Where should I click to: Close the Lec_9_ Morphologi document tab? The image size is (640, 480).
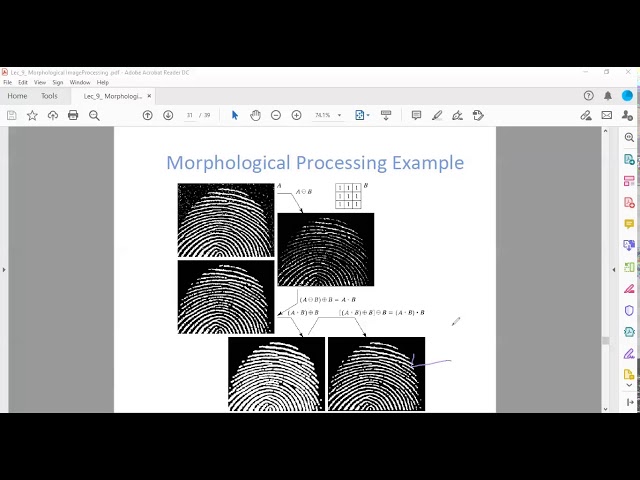[149, 96]
